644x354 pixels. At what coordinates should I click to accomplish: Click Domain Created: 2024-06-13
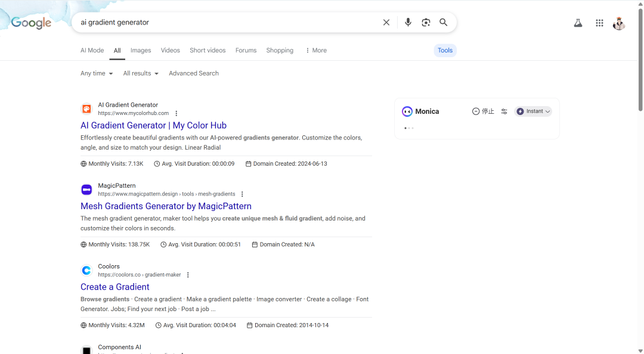click(286, 164)
